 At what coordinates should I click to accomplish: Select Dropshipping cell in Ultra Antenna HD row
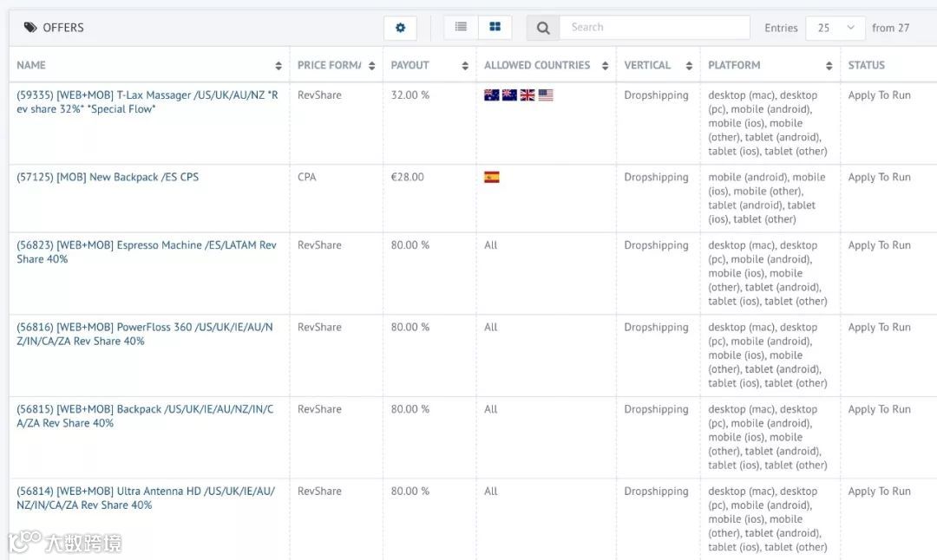[656, 492]
